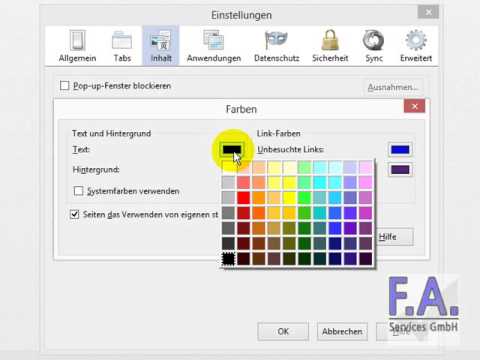Click the "Link-Farben" heading
Screen dimensions: 480x360
tap(279, 133)
